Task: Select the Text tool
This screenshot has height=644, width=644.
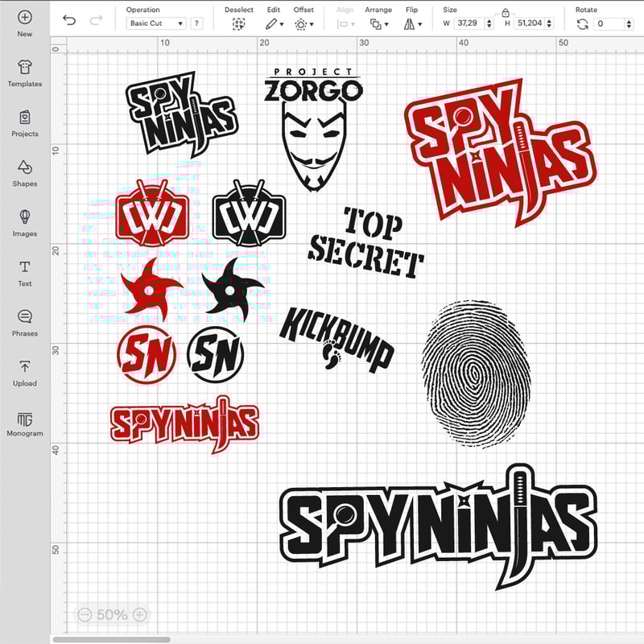Action: pyautogui.click(x=24, y=272)
